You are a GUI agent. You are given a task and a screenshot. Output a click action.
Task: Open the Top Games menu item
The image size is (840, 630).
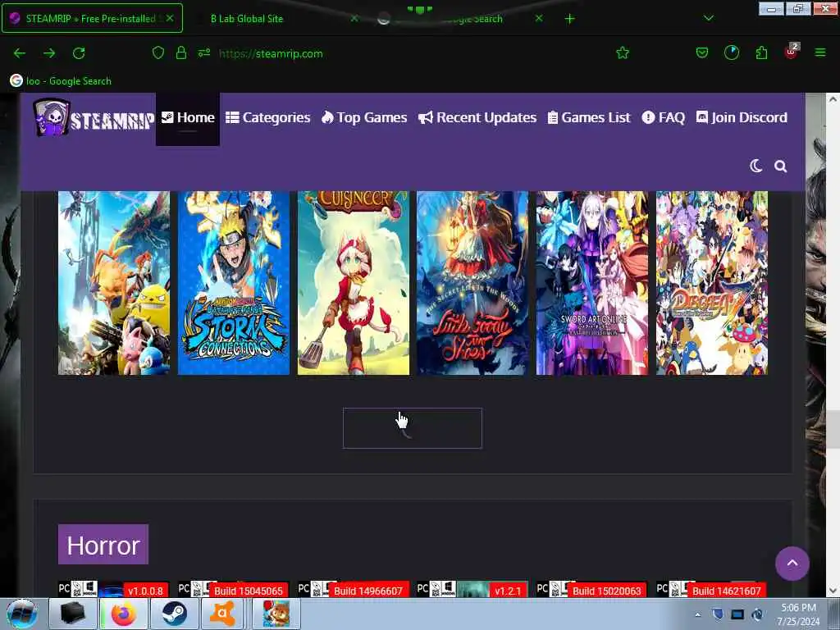pyautogui.click(x=364, y=118)
